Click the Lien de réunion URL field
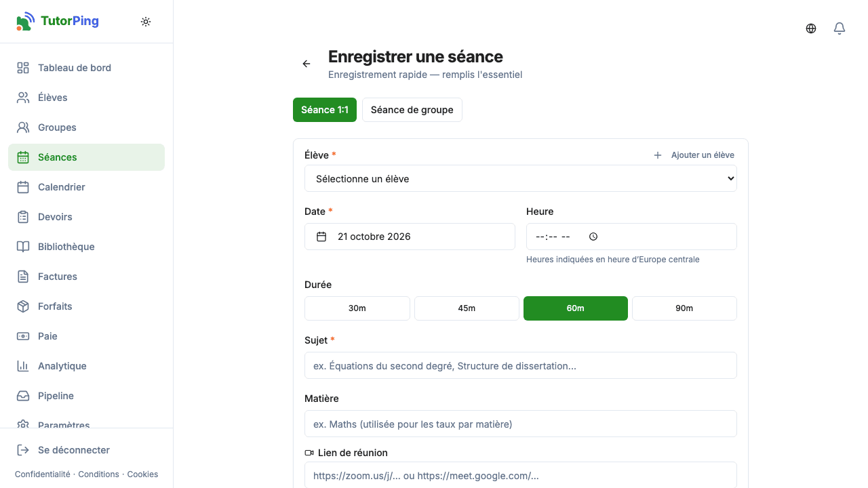The image size is (868, 488). [521, 475]
